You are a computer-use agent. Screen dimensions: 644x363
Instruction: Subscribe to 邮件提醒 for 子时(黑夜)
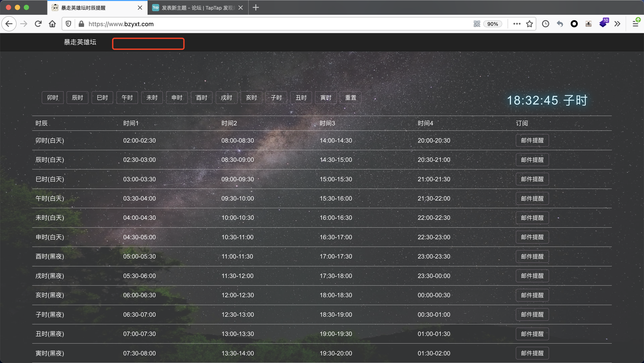tap(532, 314)
